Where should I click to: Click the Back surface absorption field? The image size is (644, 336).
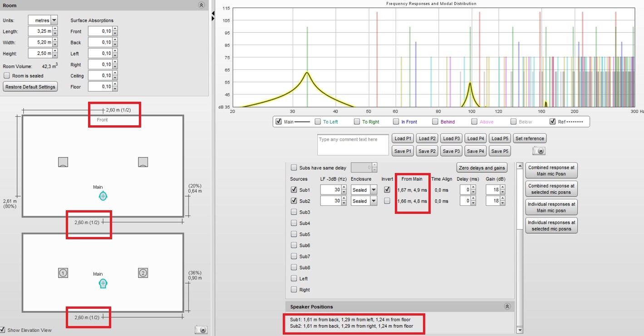click(x=100, y=42)
